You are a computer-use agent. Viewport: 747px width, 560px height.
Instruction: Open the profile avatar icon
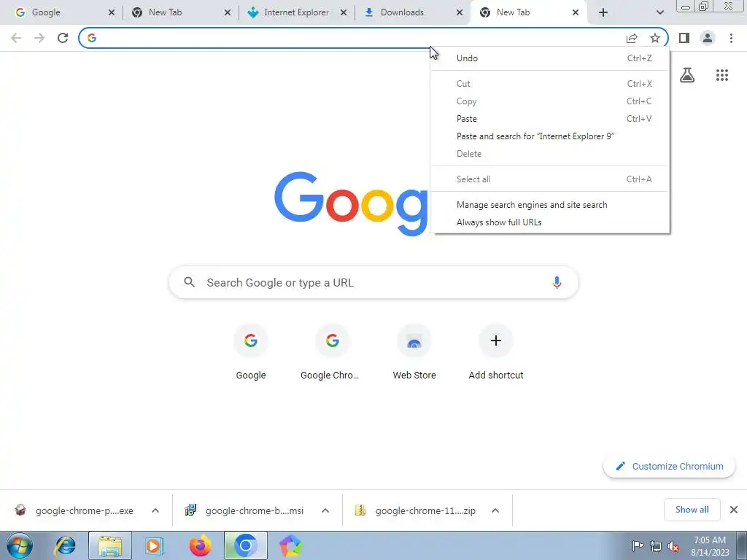tap(708, 38)
